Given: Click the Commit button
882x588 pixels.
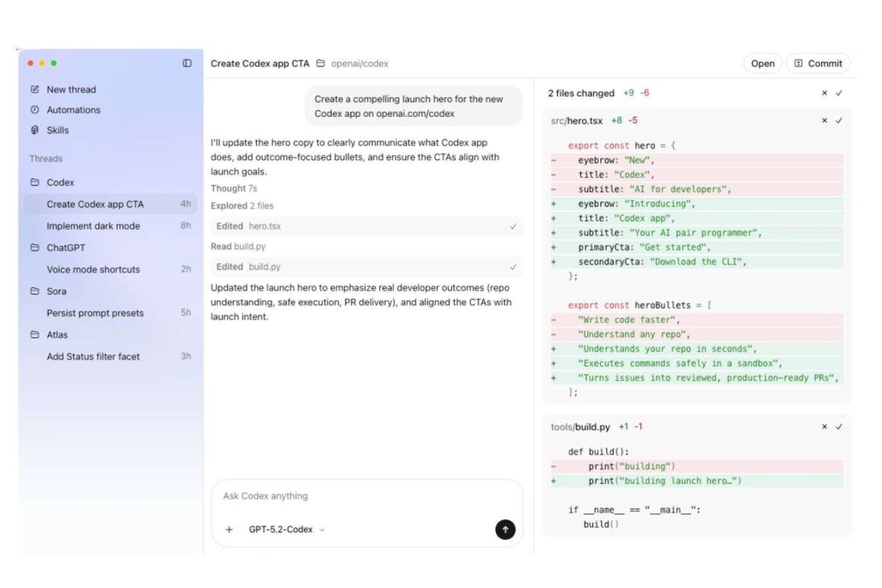Looking at the screenshot, I should 818,63.
